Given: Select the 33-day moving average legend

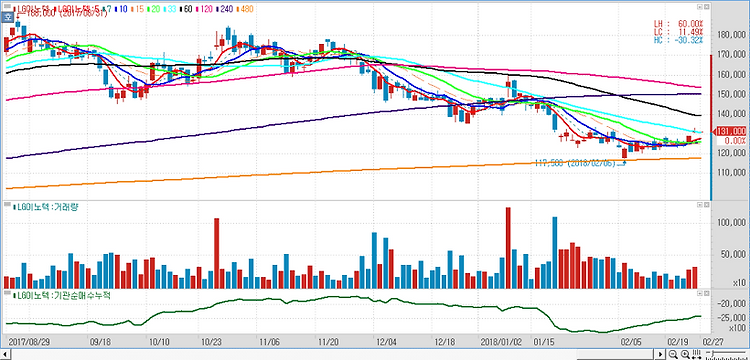Looking at the screenshot, I should pos(170,9).
